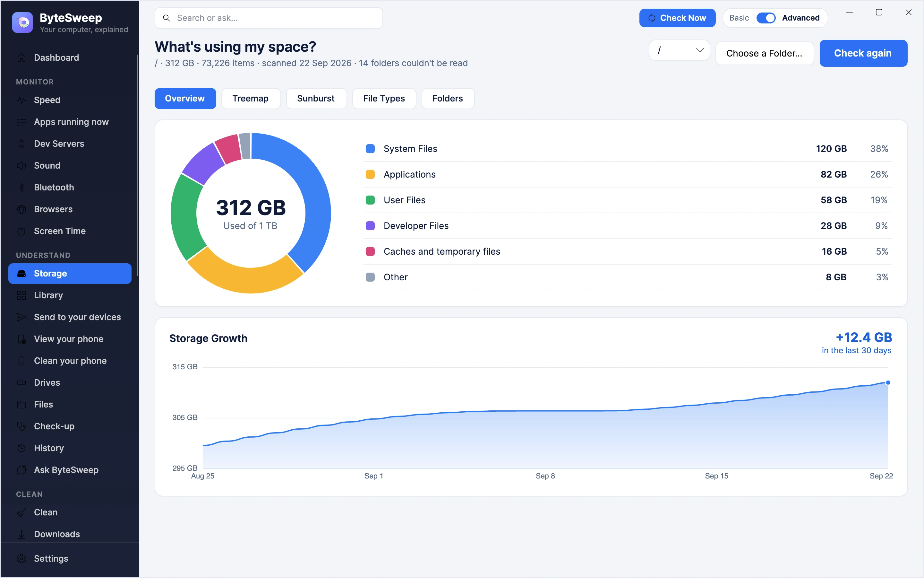Click the Check again button
The image size is (924, 578).
pyautogui.click(x=863, y=53)
